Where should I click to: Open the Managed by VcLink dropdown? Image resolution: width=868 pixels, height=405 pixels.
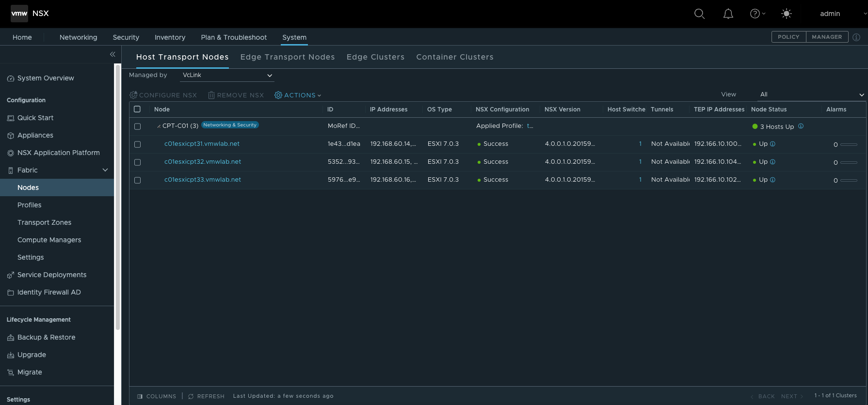tap(227, 75)
